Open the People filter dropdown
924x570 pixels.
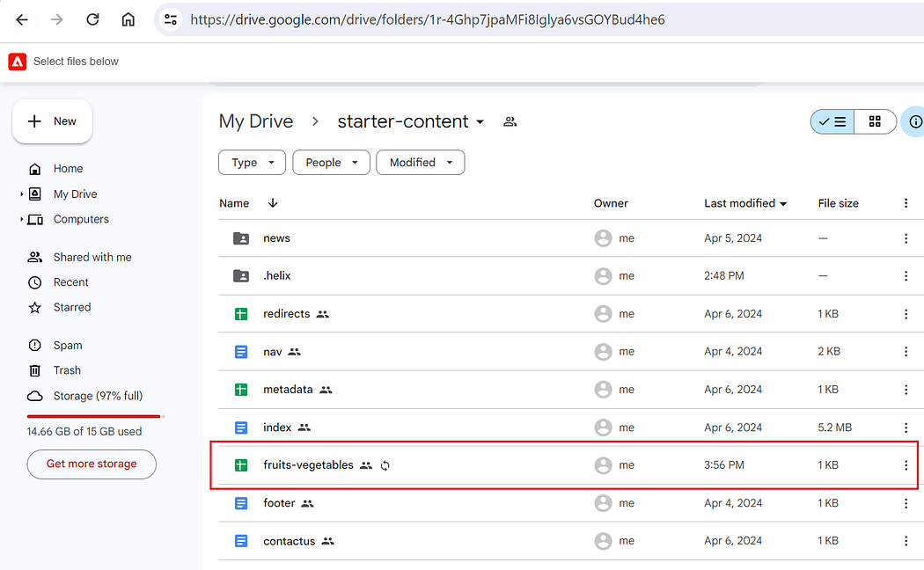(x=331, y=163)
